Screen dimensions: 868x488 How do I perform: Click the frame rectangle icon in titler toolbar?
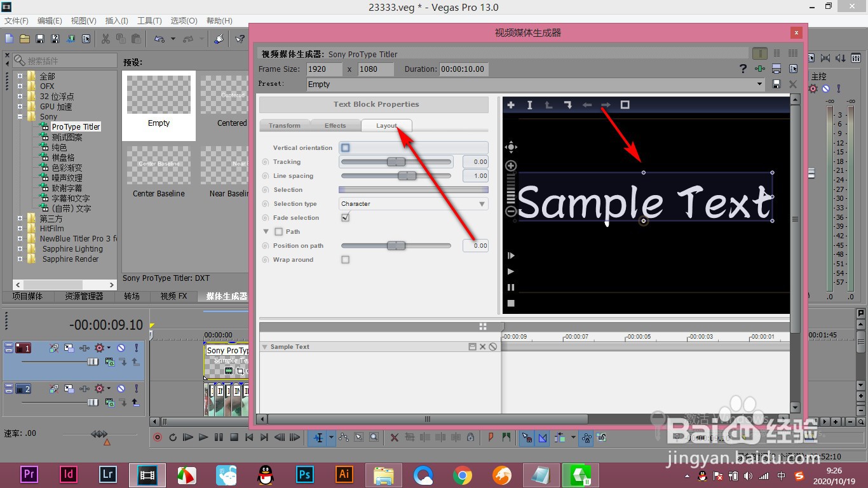[x=625, y=105]
